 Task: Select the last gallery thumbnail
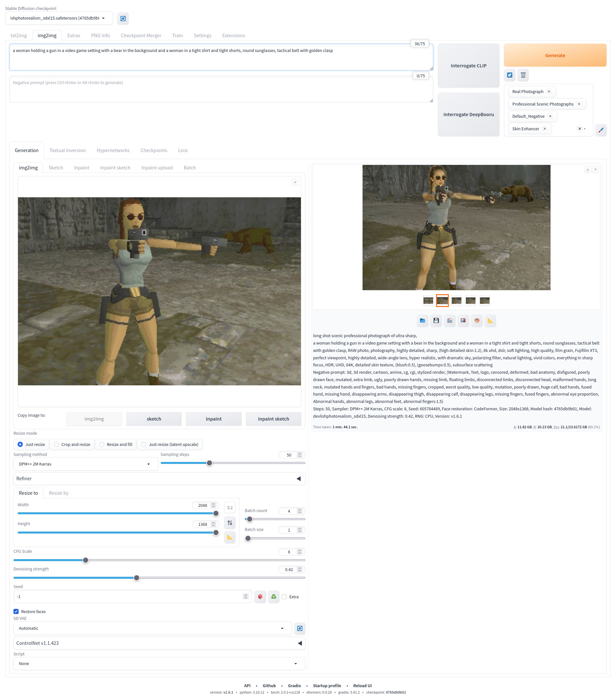point(484,301)
